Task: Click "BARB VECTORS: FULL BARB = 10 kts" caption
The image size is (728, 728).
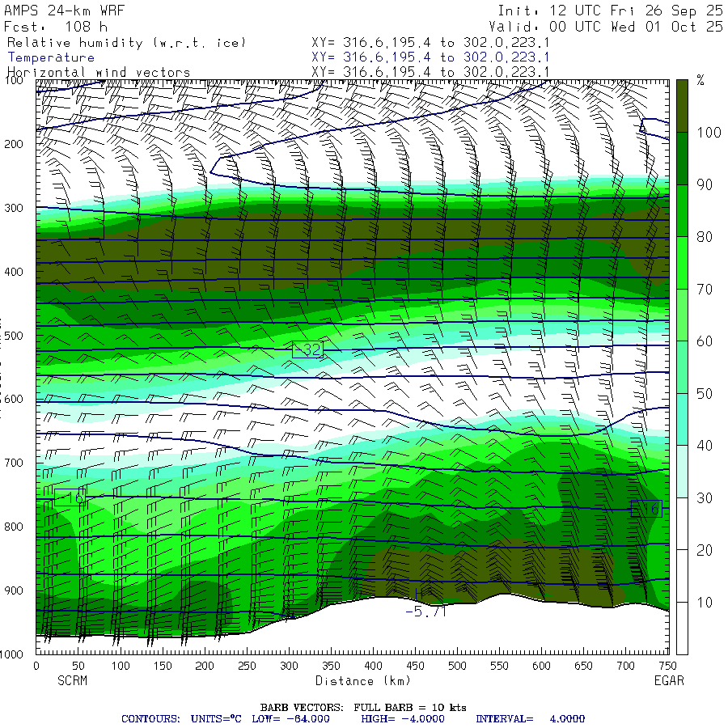Action: [x=363, y=708]
